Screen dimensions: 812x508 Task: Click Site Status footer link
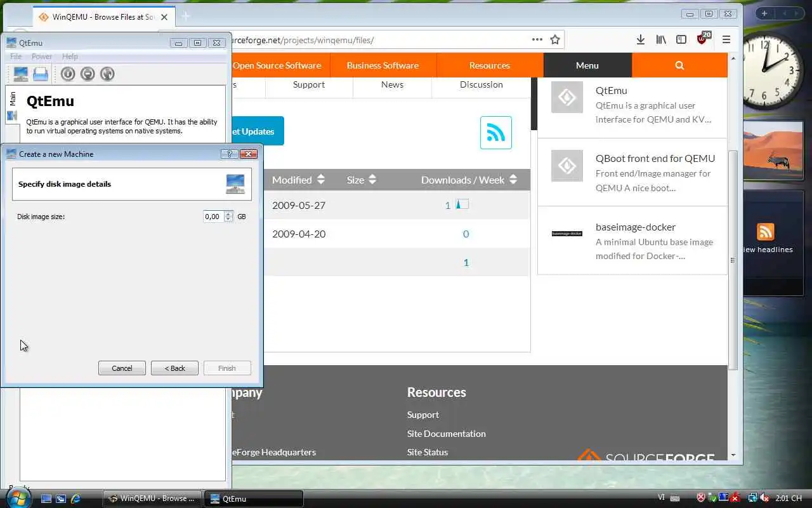(x=428, y=452)
